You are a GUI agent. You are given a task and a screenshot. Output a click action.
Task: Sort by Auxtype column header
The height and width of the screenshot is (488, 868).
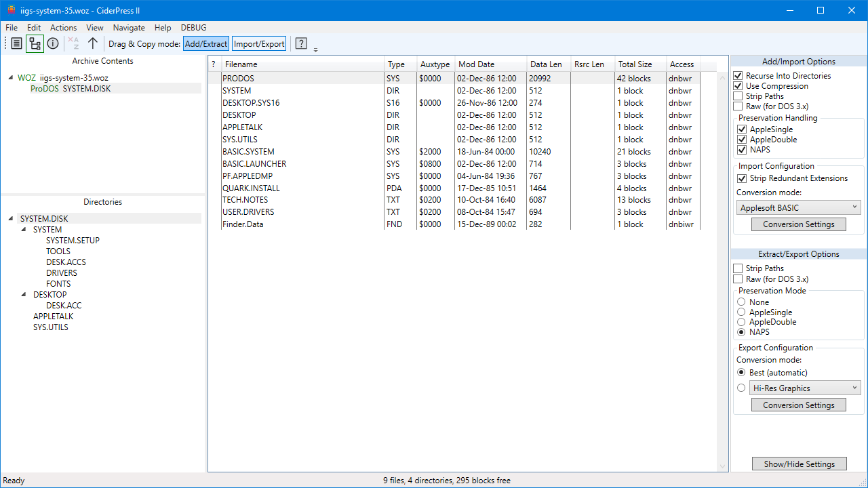435,64
